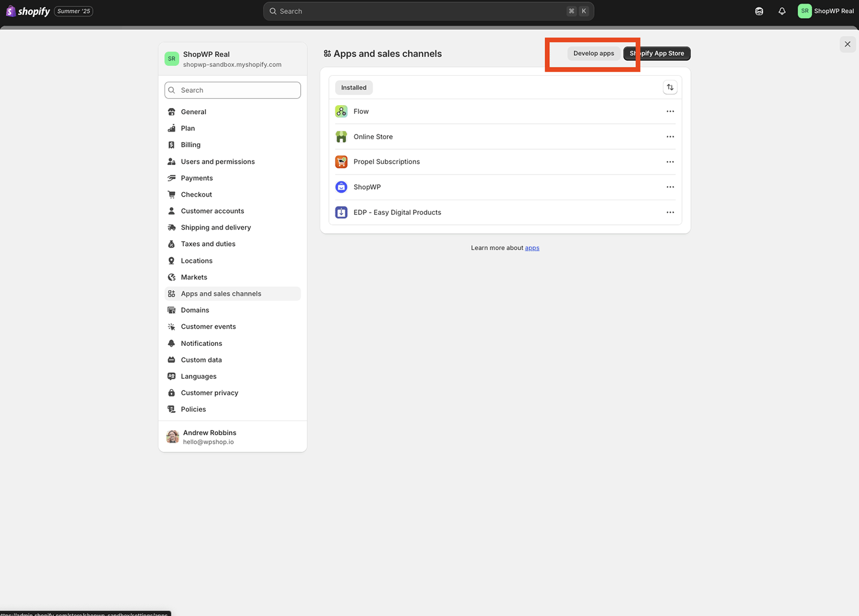Image resolution: width=859 pixels, height=616 pixels.
Task: Click the Plan chart icon in sidebar
Action: [x=172, y=128]
